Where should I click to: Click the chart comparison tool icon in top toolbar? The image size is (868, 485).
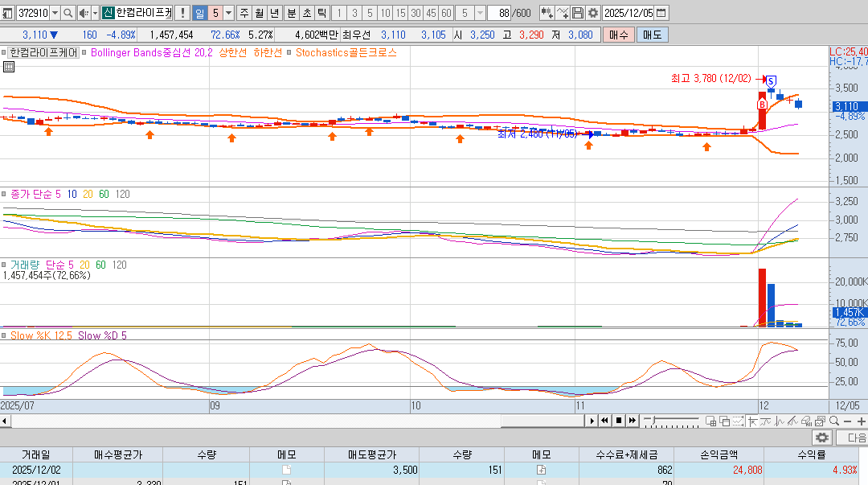[x=547, y=13]
